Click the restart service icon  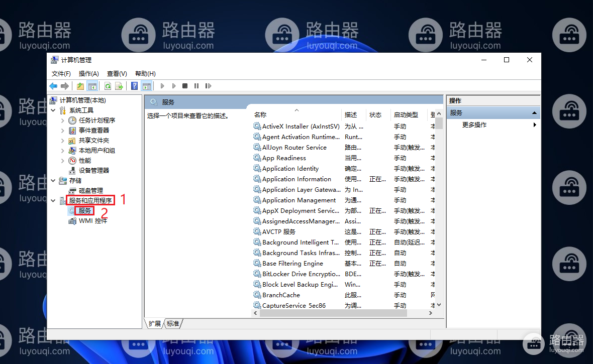(208, 86)
